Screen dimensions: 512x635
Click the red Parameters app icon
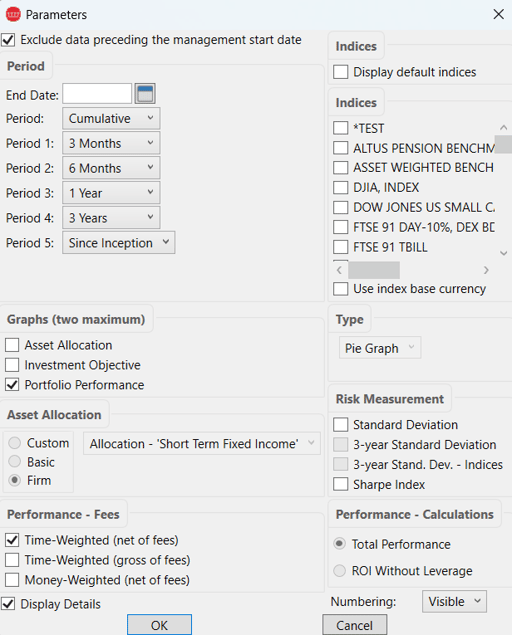(x=13, y=15)
